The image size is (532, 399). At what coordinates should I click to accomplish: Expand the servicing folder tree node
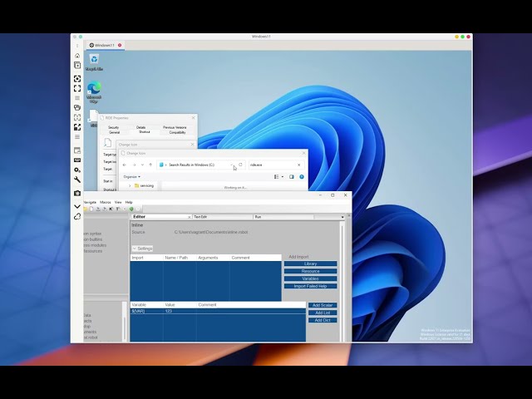[130, 185]
